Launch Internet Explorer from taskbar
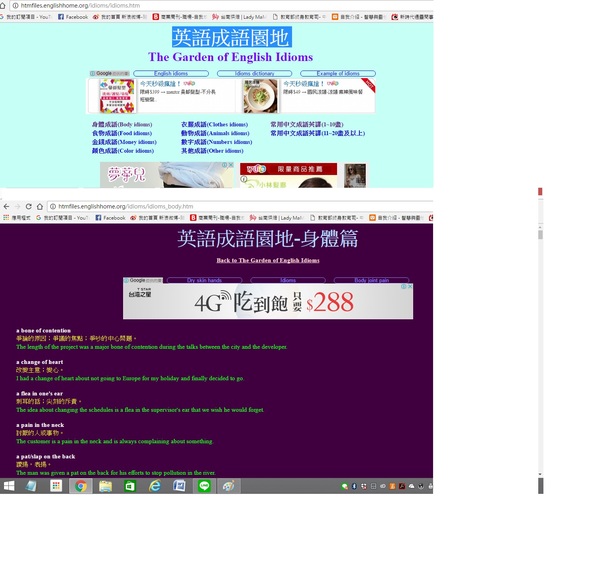Viewport: 600px width, 570px height. (x=155, y=486)
